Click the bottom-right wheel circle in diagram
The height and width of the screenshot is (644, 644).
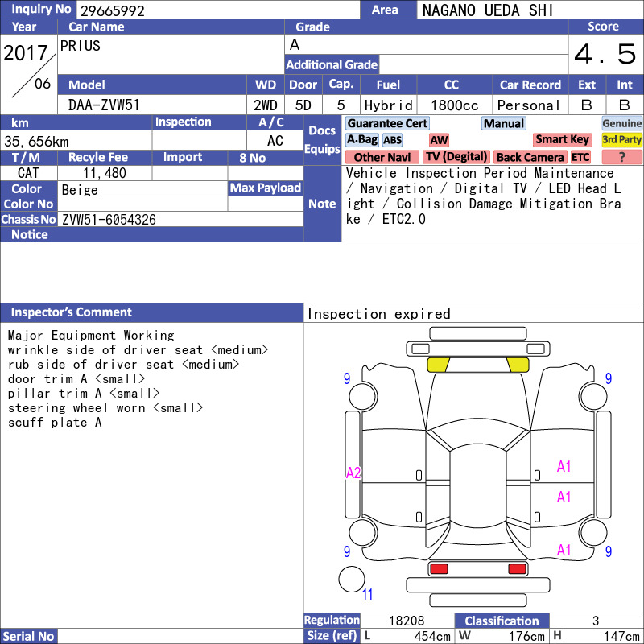(x=594, y=532)
